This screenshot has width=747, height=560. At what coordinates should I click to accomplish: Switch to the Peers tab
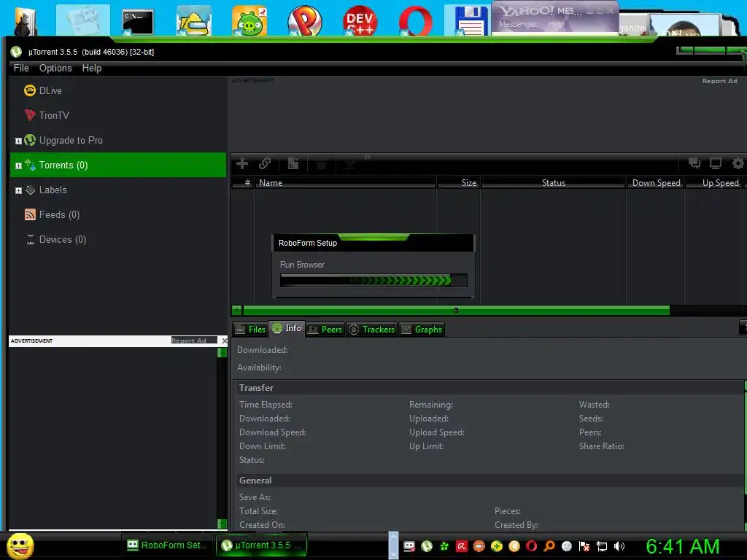[325, 329]
